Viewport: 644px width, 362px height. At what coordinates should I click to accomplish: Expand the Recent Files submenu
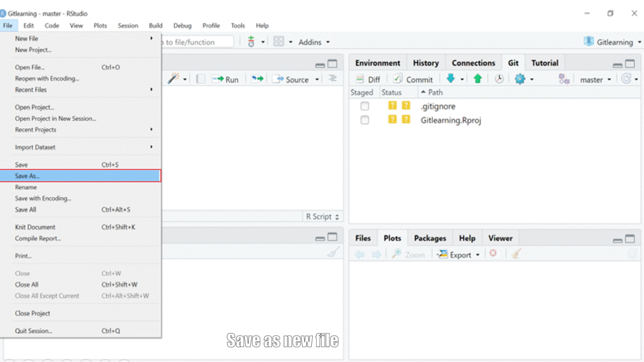click(x=80, y=90)
